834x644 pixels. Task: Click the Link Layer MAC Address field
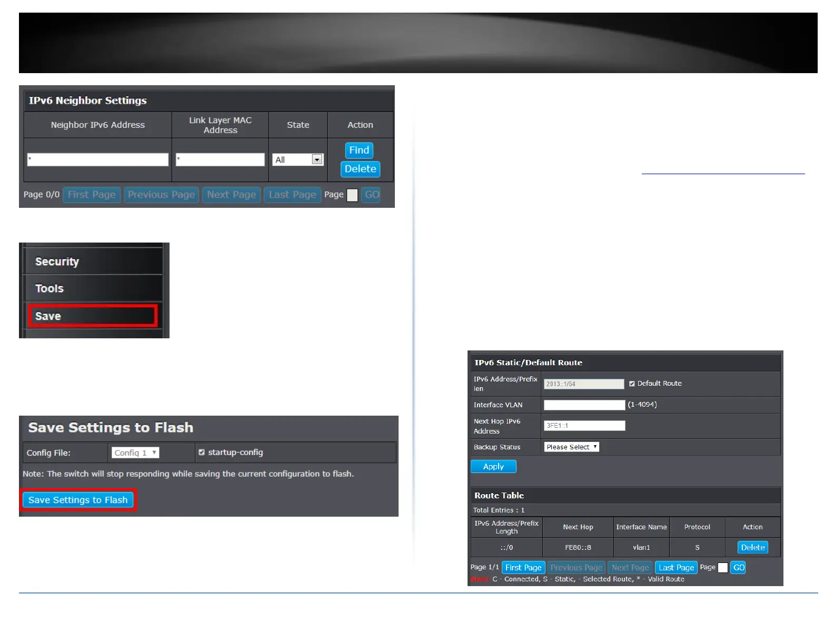coord(220,159)
